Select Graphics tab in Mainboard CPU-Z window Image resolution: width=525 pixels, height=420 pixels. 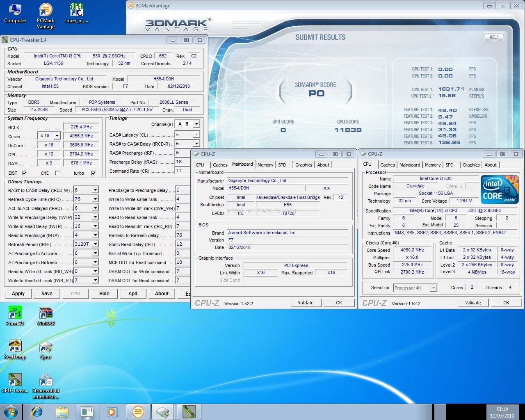(x=304, y=165)
